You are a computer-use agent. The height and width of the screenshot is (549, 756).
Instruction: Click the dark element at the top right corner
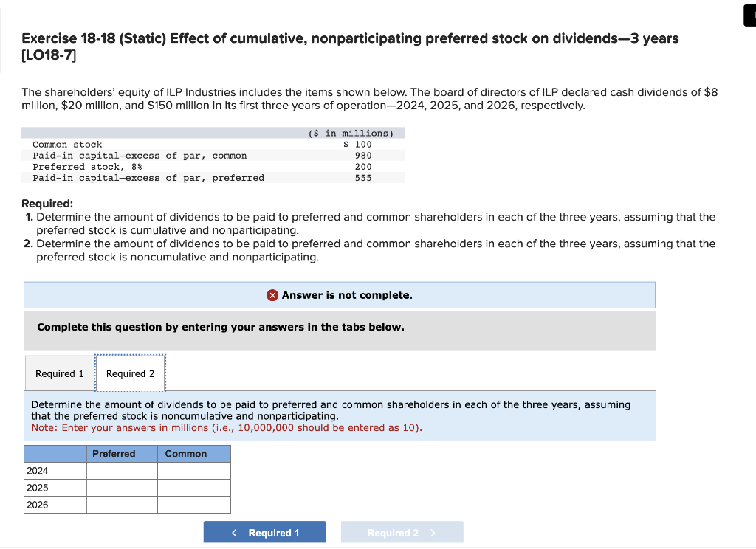click(749, 15)
